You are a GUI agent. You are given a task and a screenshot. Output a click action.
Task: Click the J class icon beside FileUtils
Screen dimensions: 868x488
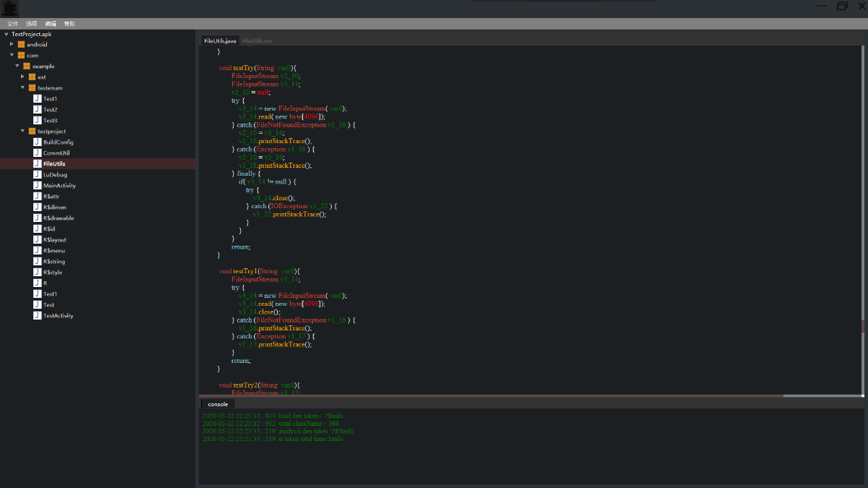click(x=37, y=163)
